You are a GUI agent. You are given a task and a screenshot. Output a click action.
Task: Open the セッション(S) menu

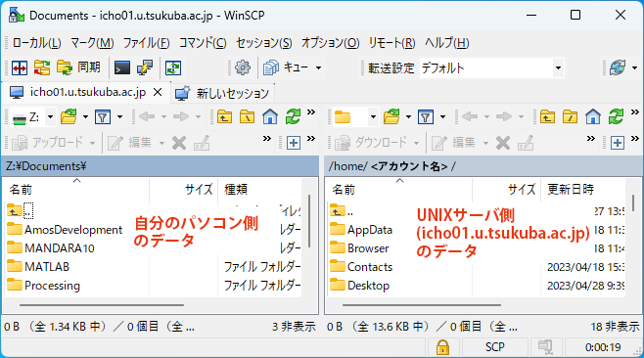pos(263,43)
